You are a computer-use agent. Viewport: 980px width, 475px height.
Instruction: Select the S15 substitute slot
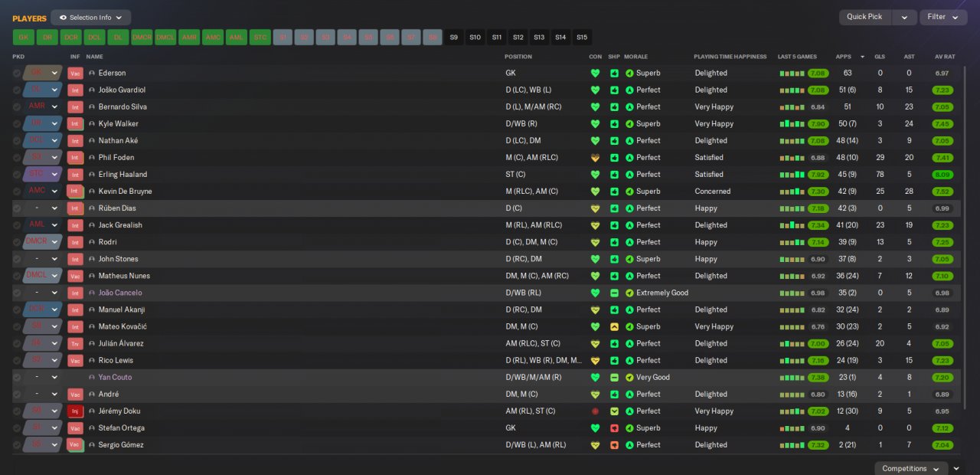pyautogui.click(x=582, y=38)
